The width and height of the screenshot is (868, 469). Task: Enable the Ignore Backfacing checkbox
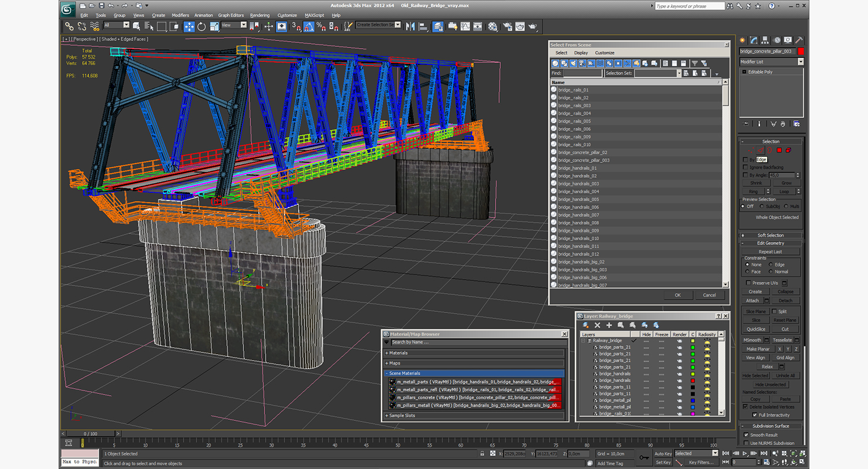tap(745, 167)
